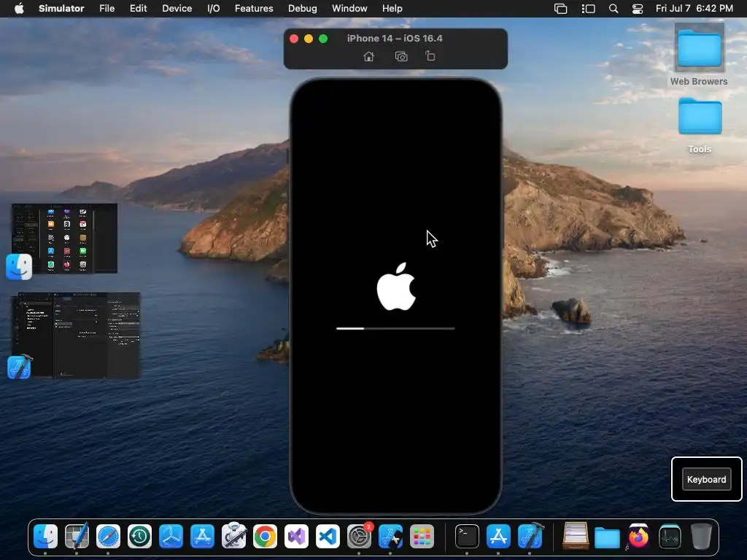Screen dimensions: 747x560
Task: Click the iOS boot progress bar
Action: coord(395,328)
